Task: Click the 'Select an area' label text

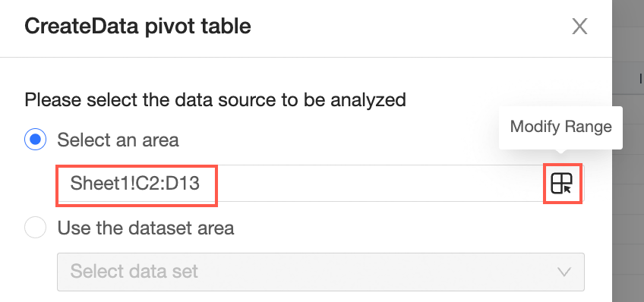Action: 118,140
